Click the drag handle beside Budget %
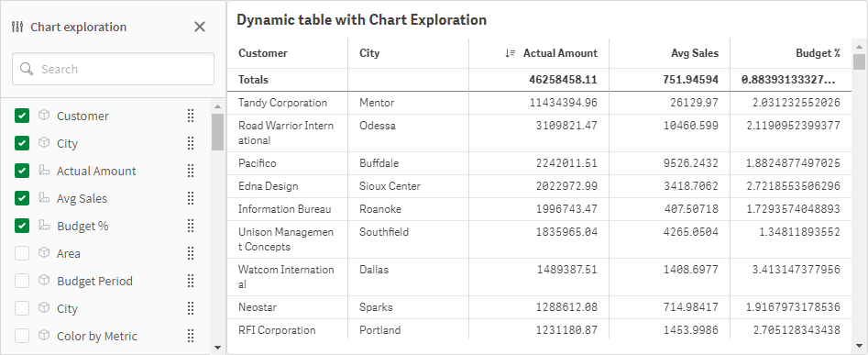868x355 pixels. coord(191,226)
